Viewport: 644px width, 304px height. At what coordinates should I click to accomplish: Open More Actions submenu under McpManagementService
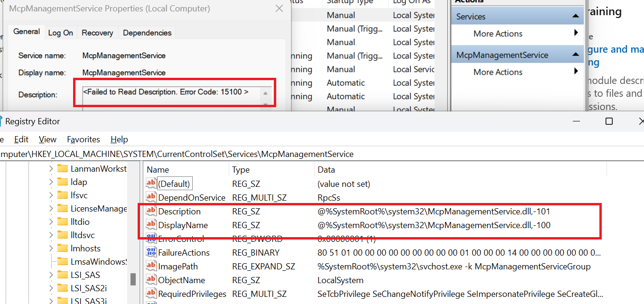click(517, 72)
